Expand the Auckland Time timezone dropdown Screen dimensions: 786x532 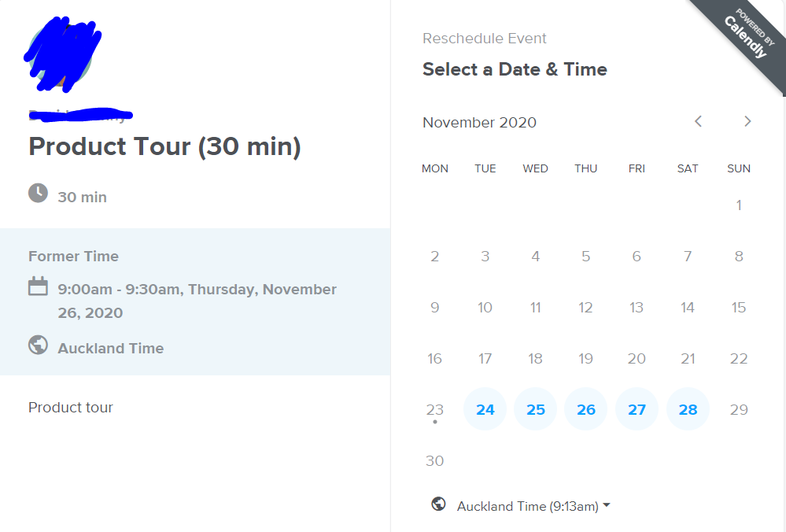pyautogui.click(x=527, y=506)
